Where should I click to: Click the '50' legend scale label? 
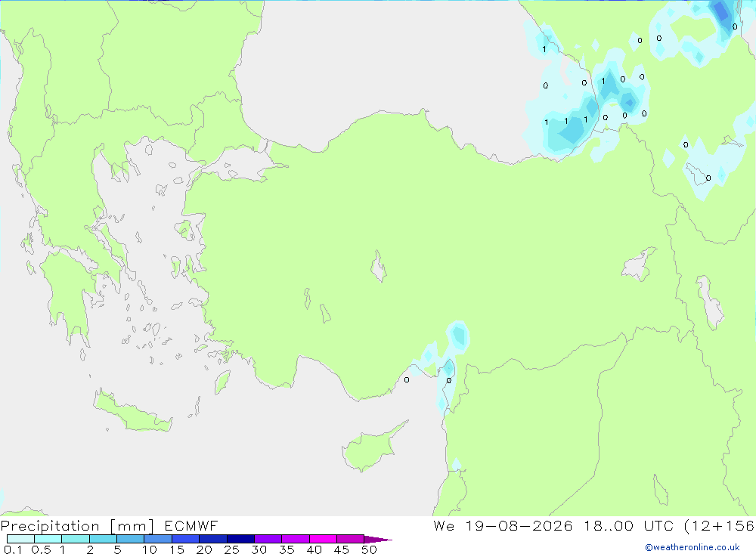[x=369, y=549]
